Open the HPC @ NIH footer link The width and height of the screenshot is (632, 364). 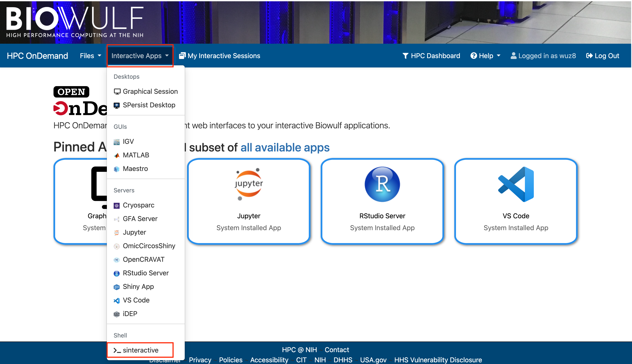tap(299, 350)
